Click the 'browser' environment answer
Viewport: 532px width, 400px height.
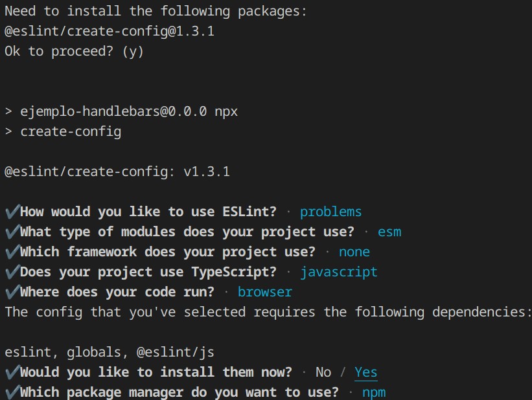tap(265, 292)
